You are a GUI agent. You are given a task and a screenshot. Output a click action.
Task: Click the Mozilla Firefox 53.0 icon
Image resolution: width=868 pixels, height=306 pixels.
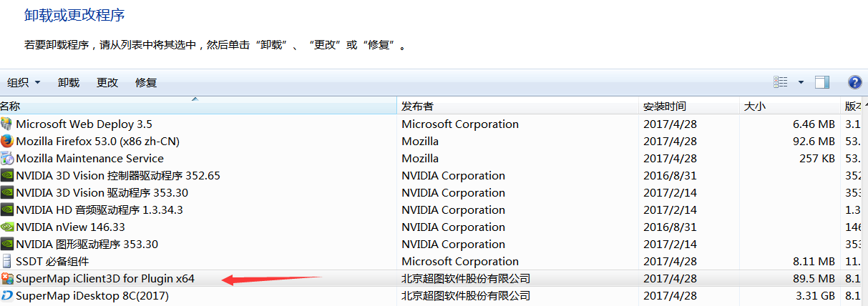[x=7, y=141]
